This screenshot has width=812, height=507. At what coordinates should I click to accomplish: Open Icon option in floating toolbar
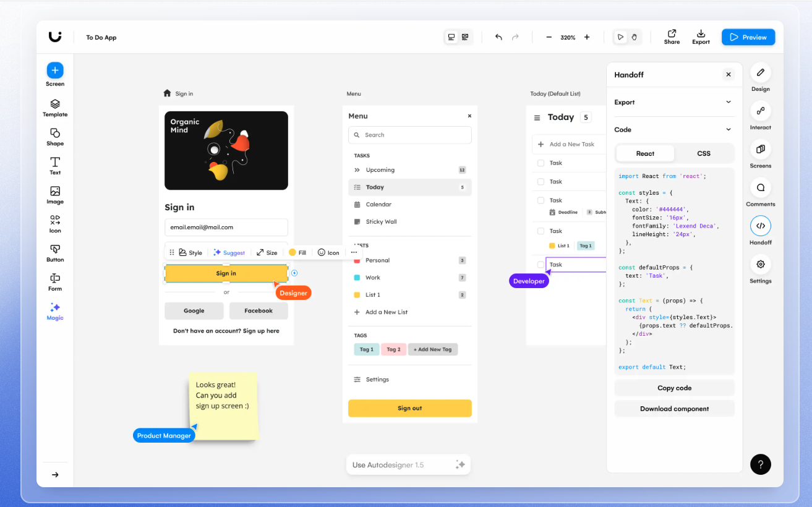[328, 252]
